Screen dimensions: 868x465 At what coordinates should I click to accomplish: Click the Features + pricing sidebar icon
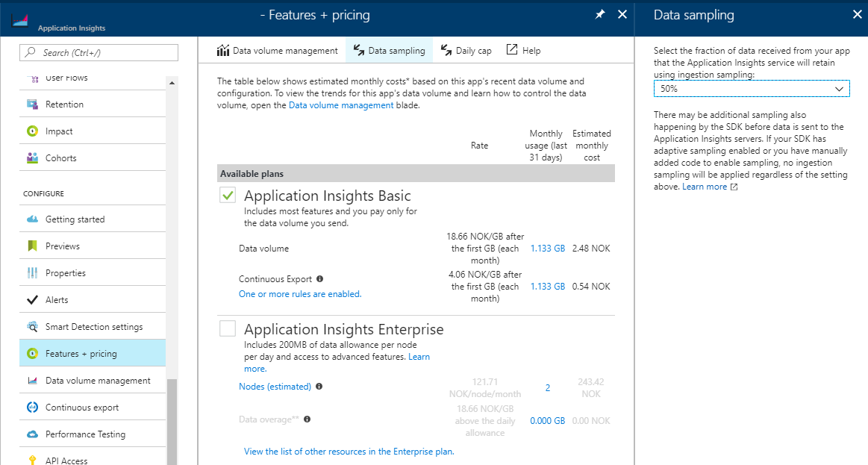(33, 353)
